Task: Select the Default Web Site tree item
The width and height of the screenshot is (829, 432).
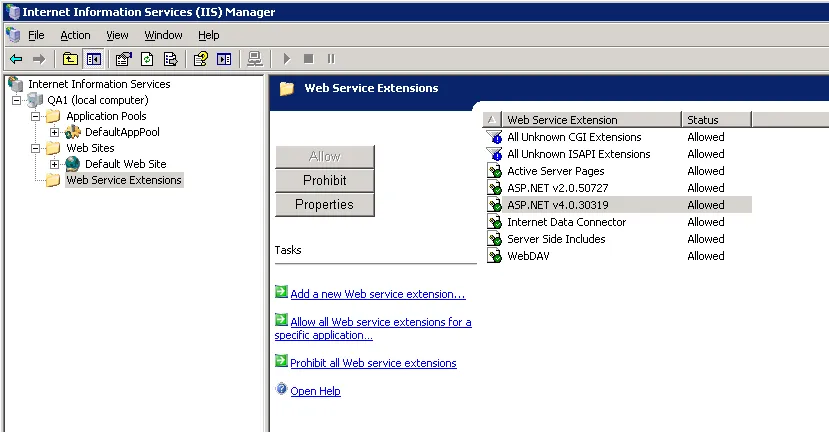Action: 126,164
